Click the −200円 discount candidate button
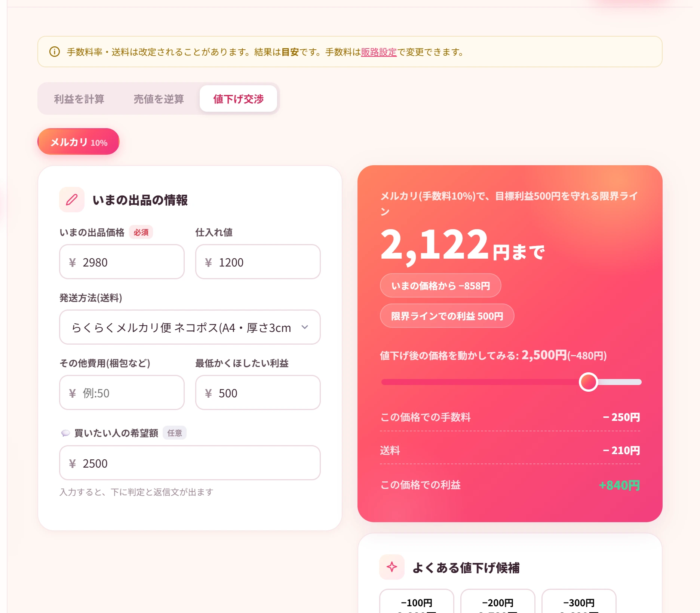700x613 pixels. pyautogui.click(x=498, y=602)
